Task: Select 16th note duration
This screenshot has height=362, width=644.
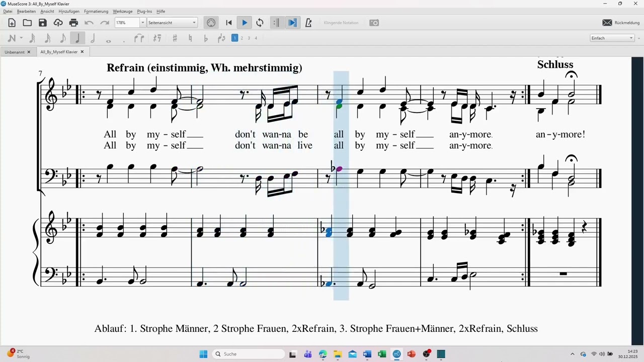Action: click(x=47, y=38)
